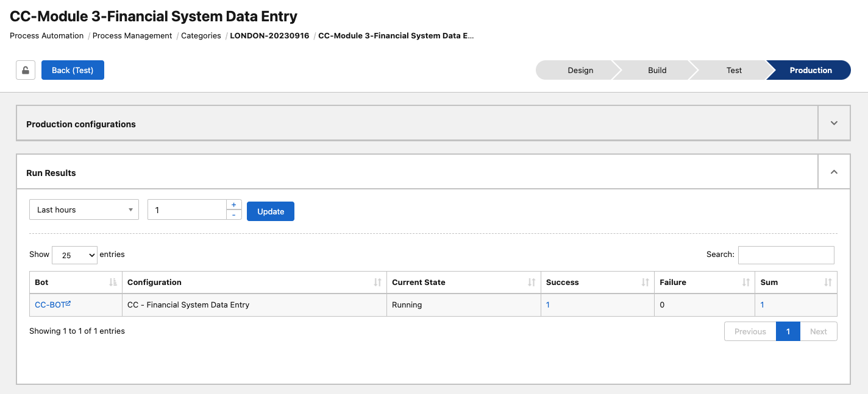The height and width of the screenshot is (394, 868).
Task: Increase hours value with plus stepper
Action: tap(234, 205)
